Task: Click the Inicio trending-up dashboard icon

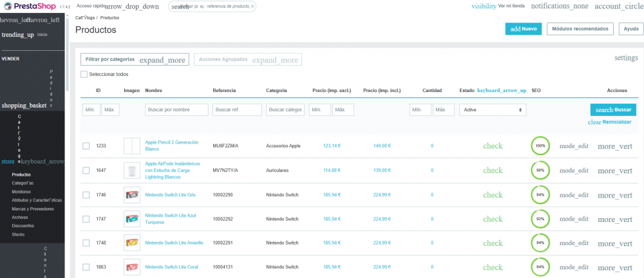Action: [x=17, y=35]
